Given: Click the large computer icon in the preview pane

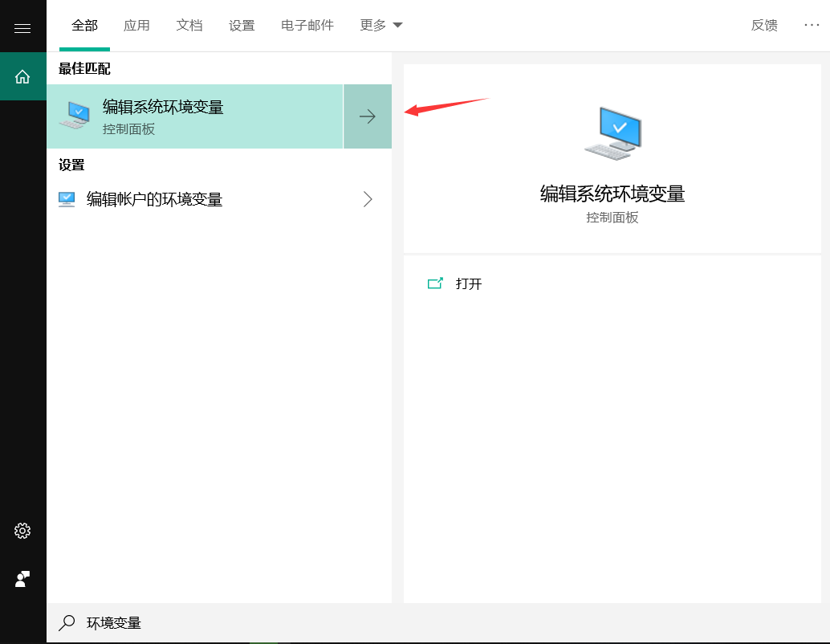Looking at the screenshot, I should 612,132.
